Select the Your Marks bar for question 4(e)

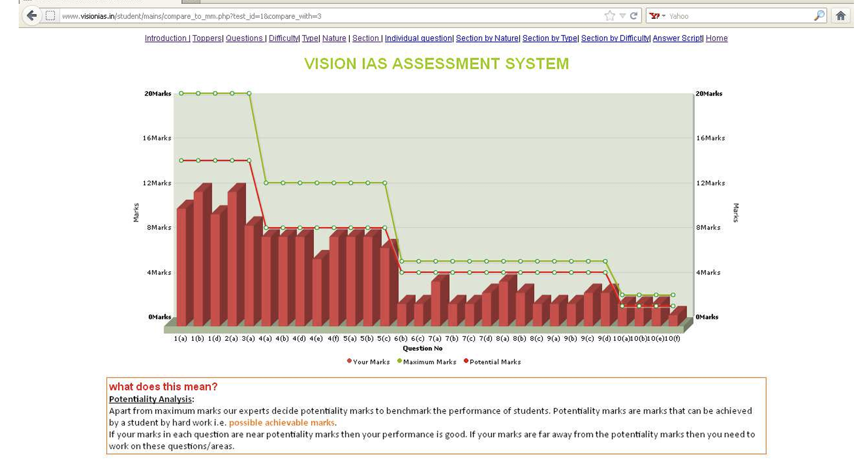pyautogui.click(x=321, y=288)
